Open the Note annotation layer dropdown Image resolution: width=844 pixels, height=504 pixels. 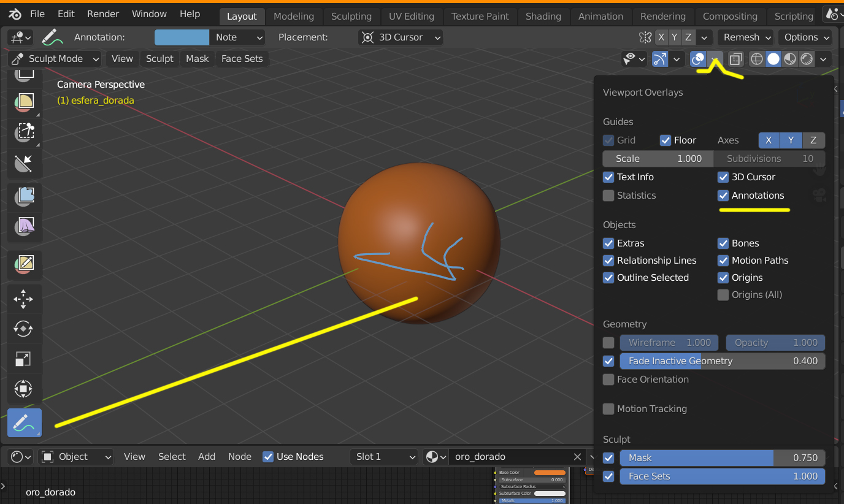(x=237, y=37)
